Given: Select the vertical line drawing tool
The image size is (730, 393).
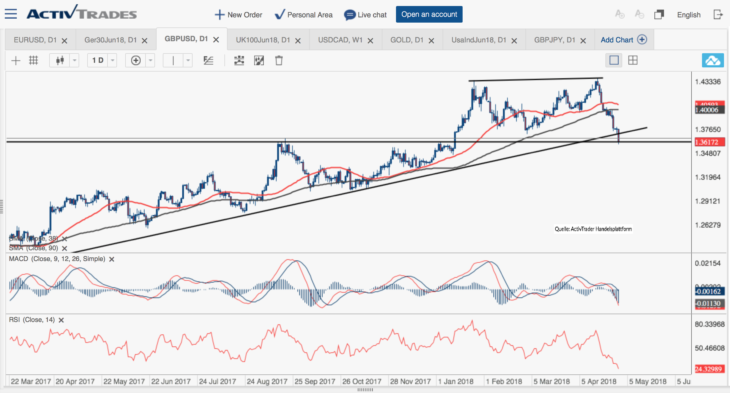Looking at the screenshot, I should (173, 61).
